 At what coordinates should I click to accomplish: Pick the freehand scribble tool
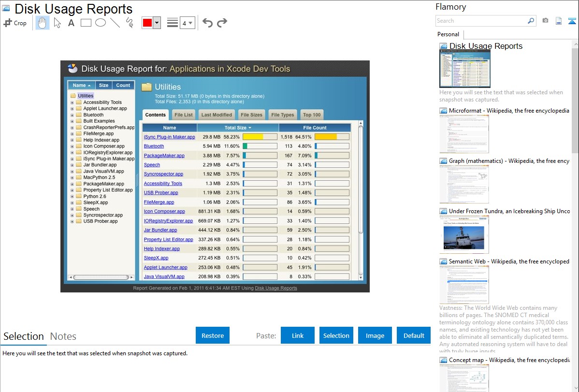pos(130,23)
